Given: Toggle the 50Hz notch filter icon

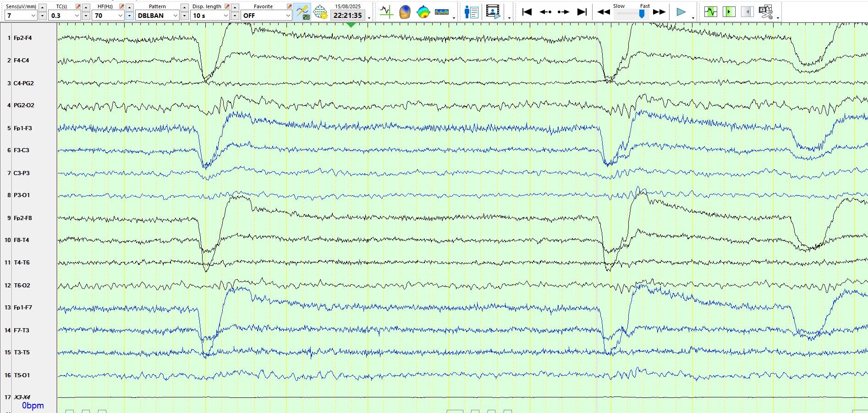Looking at the screenshot, I should pos(302,12).
